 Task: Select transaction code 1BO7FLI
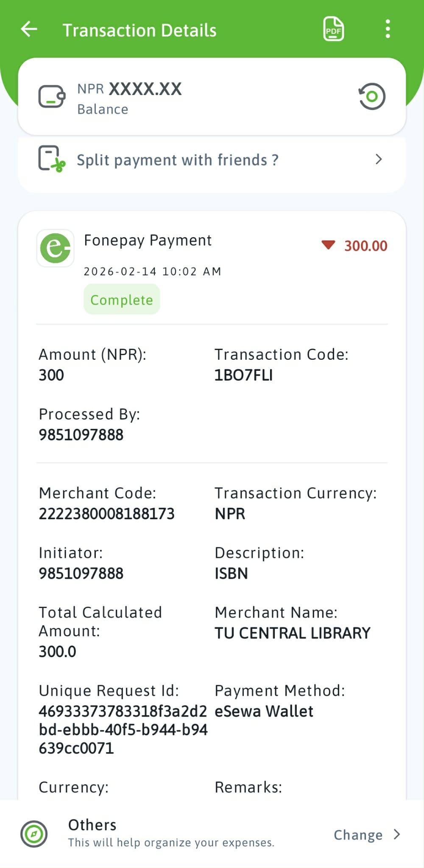243,375
